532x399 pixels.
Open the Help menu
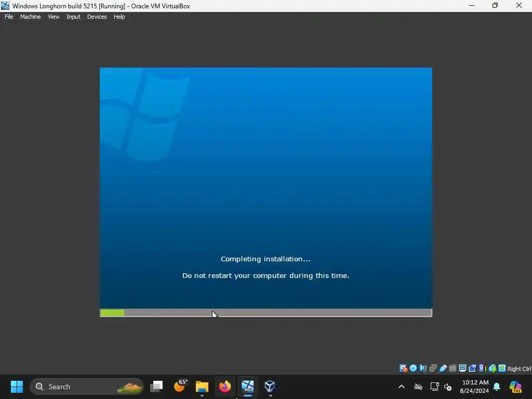pyautogui.click(x=119, y=17)
